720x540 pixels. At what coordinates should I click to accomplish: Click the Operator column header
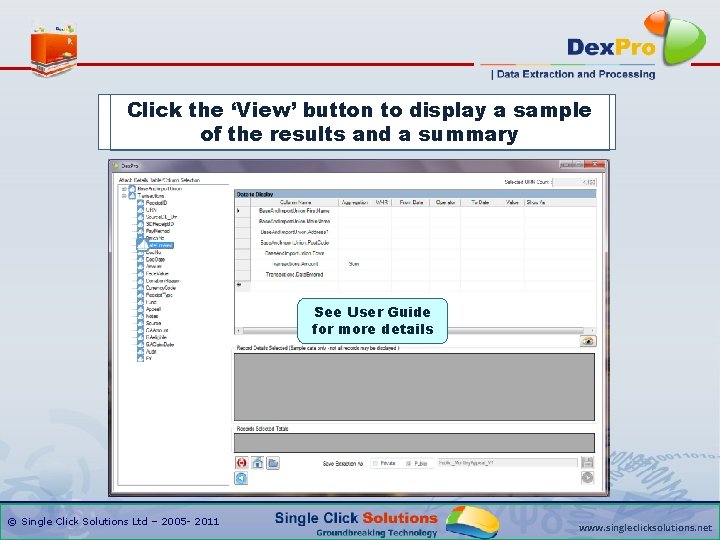445,202
